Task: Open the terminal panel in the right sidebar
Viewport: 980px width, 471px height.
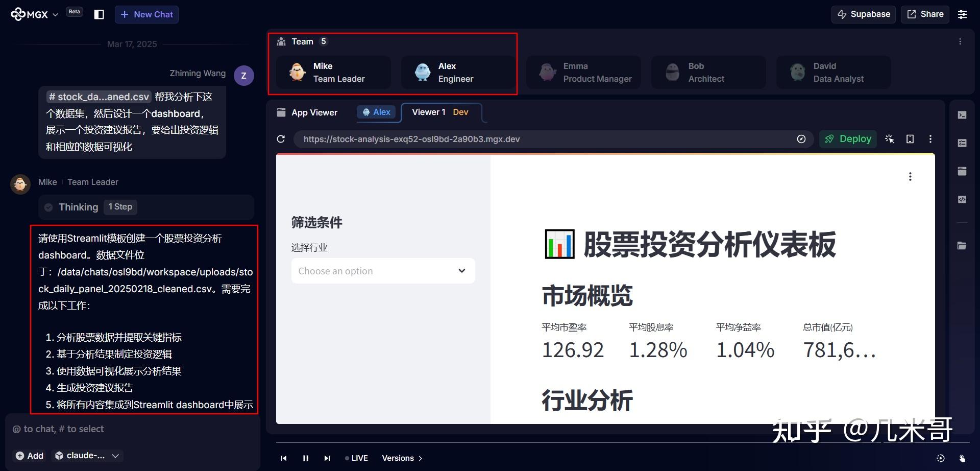Action: (962, 114)
